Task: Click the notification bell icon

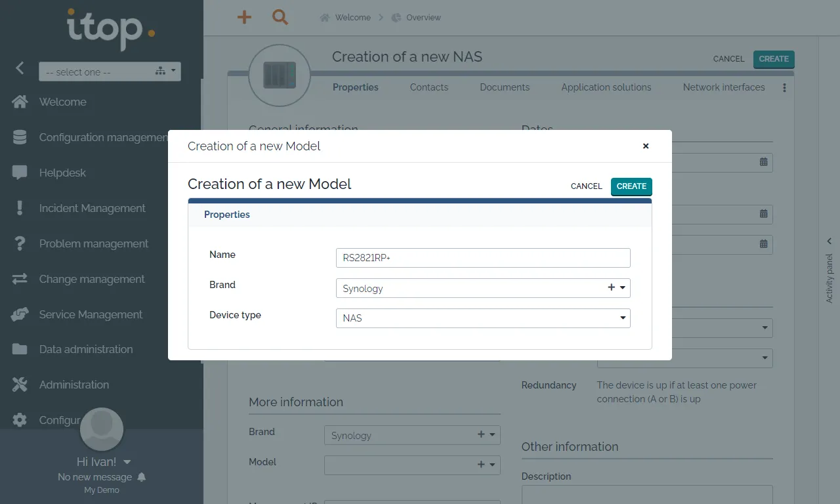Action: click(x=142, y=477)
